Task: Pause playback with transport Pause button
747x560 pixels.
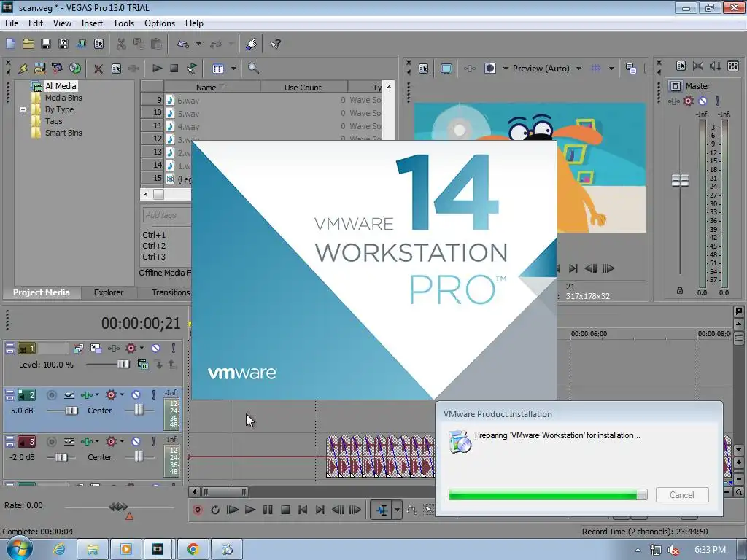Action: (268, 510)
